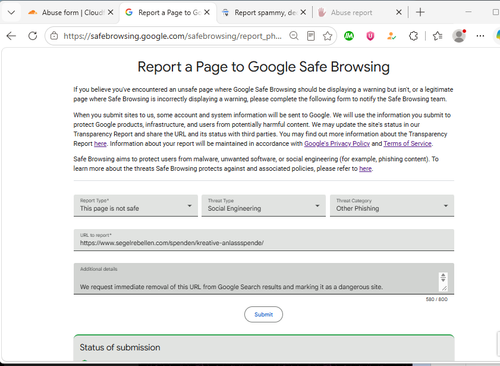The width and height of the screenshot is (500, 366).
Task: Open the orange person extension icon
Action: 391,36
